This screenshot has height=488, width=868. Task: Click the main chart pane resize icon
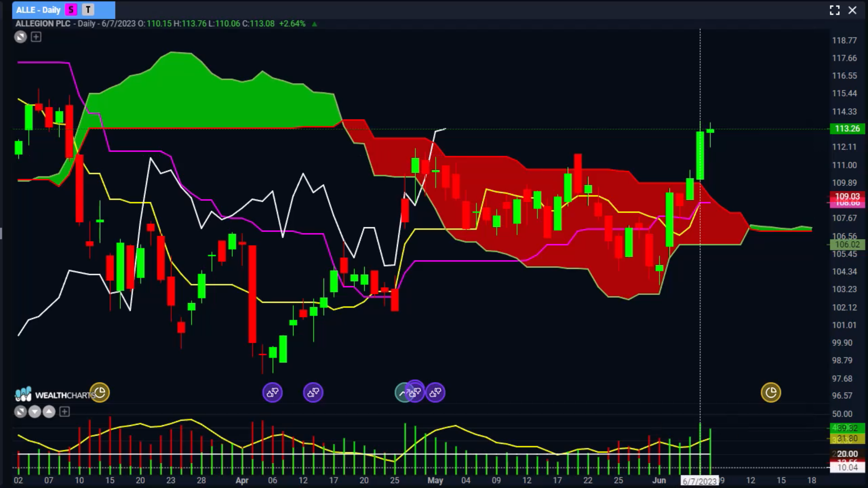[x=20, y=37]
